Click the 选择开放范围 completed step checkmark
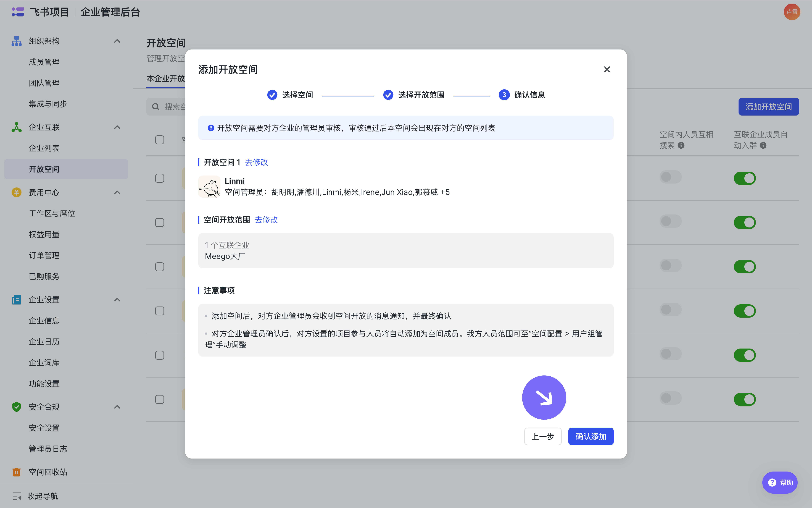812x508 pixels. tap(388, 95)
